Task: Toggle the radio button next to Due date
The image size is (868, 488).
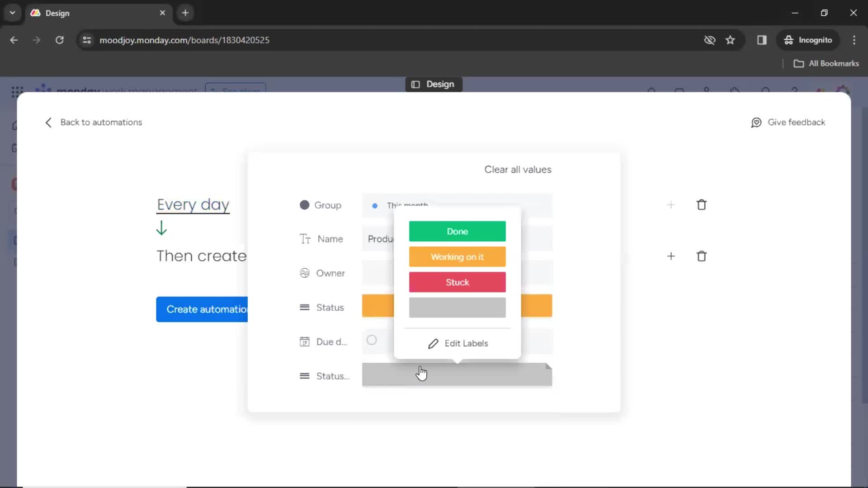Action: coord(372,340)
